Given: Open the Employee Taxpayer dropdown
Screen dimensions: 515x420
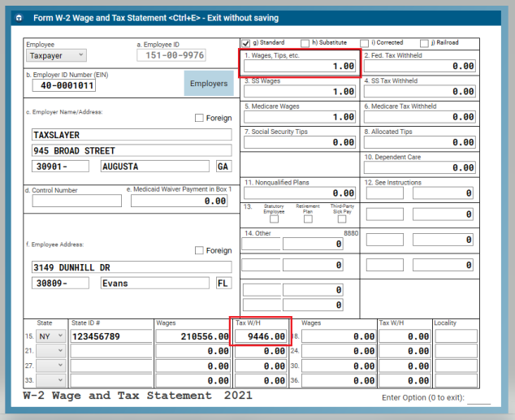Looking at the screenshot, I should 57,55.
